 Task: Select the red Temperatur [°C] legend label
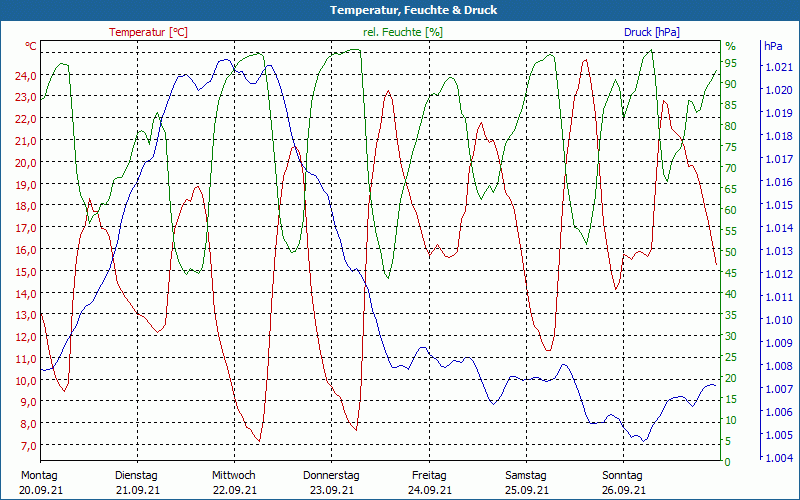(x=148, y=32)
